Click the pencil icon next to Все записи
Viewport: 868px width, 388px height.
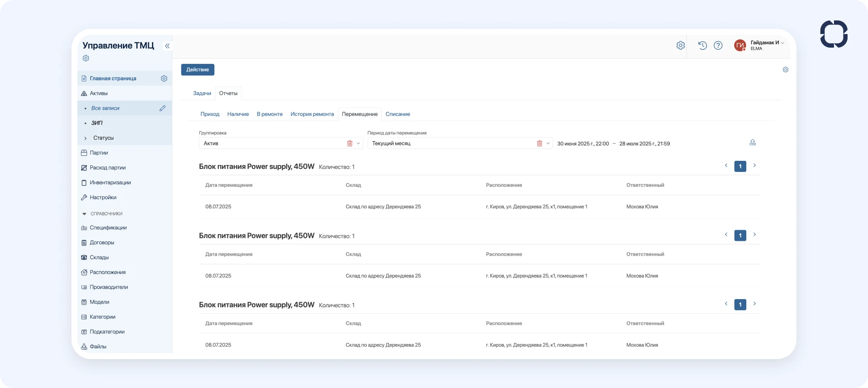click(163, 108)
